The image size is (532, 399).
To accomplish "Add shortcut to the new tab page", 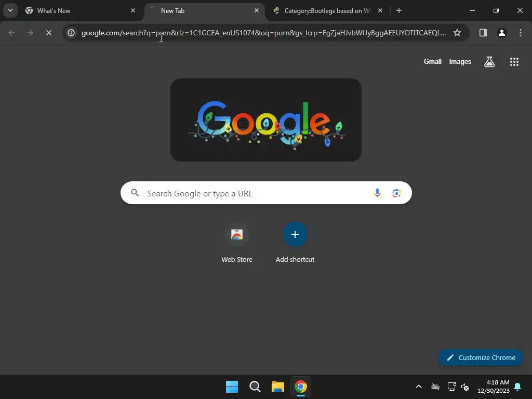I will [295, 243].
